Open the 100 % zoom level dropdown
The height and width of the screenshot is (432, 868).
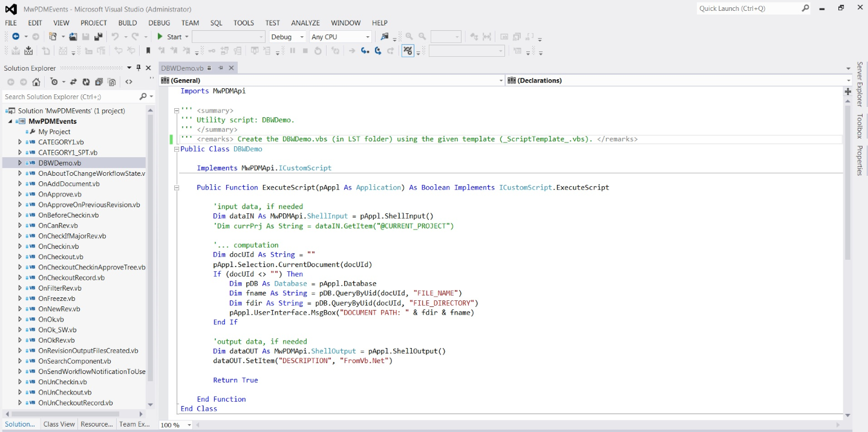coord(189,425)
